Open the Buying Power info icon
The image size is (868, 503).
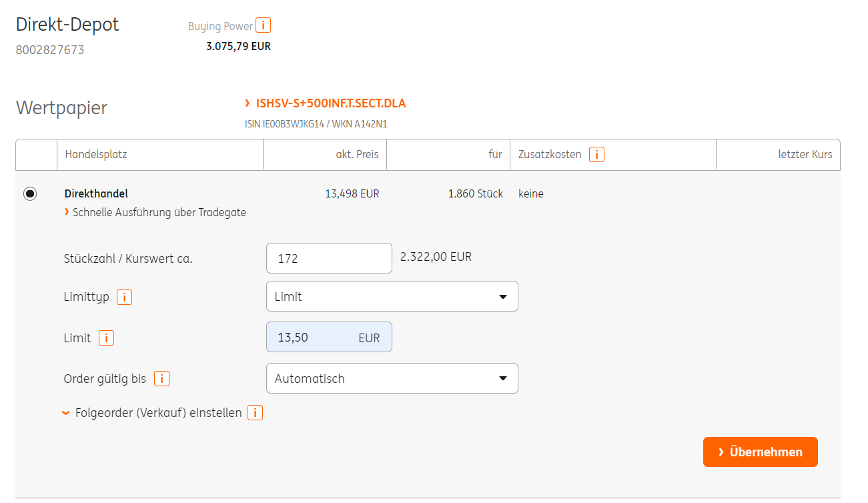pyautogui.click(x=263, y=26)
